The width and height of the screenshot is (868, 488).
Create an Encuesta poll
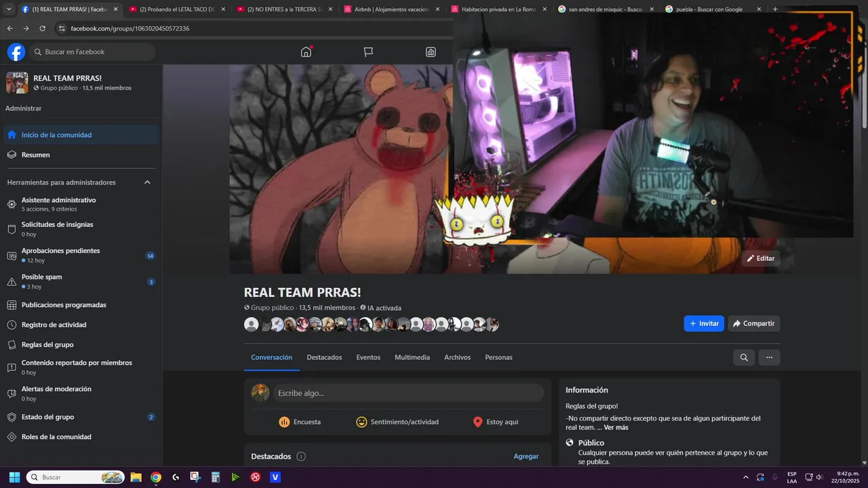pyautogui.click(x=300, y=422)
